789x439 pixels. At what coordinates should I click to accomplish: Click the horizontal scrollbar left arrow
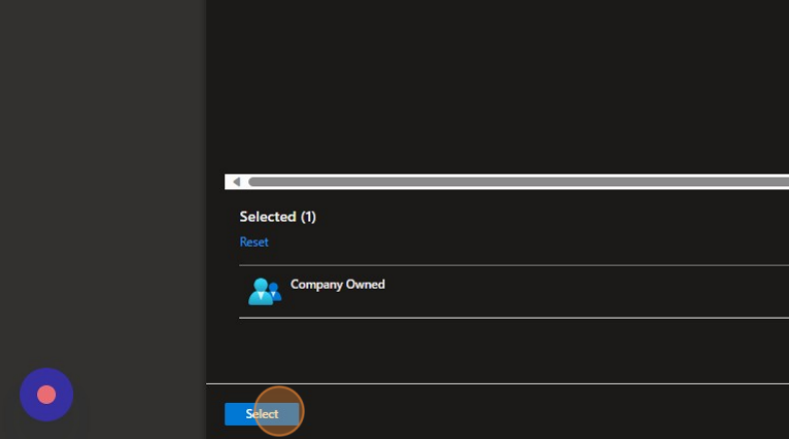(236, 182)
